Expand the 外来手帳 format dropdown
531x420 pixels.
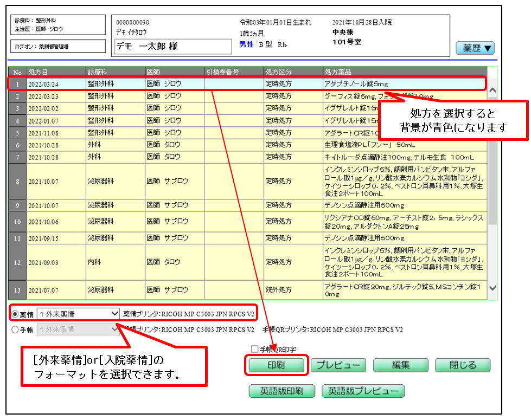point(79,329)
